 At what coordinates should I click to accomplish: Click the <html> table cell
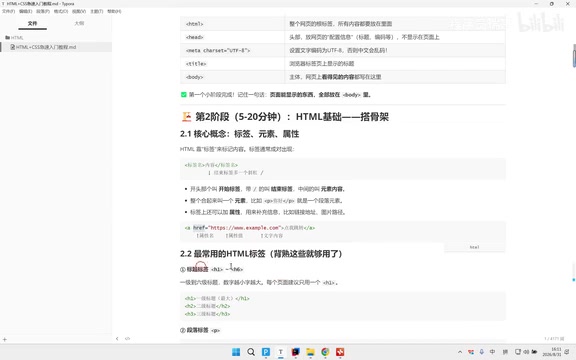pos(232,24)
